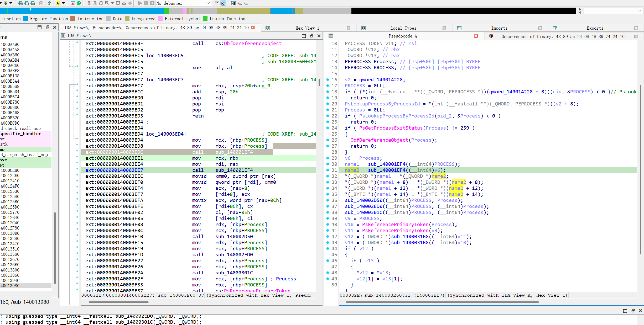
Task: Select 4000AA90 in the functions list
Action: (x=26, y=44)
